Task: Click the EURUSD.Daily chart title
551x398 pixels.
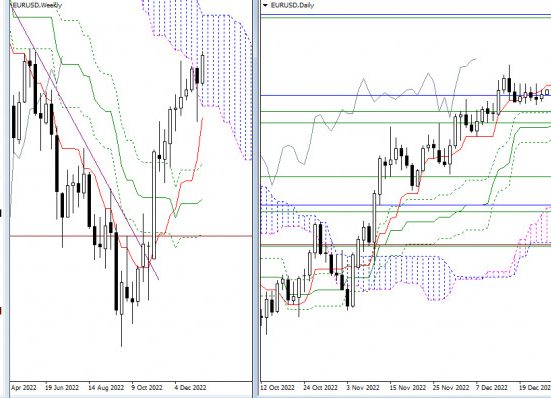Action: (x=292, y=5)
